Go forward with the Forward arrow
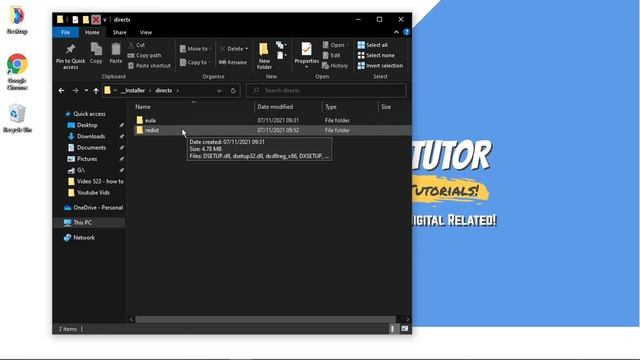 pyautogui.click(x=75, y=91)
